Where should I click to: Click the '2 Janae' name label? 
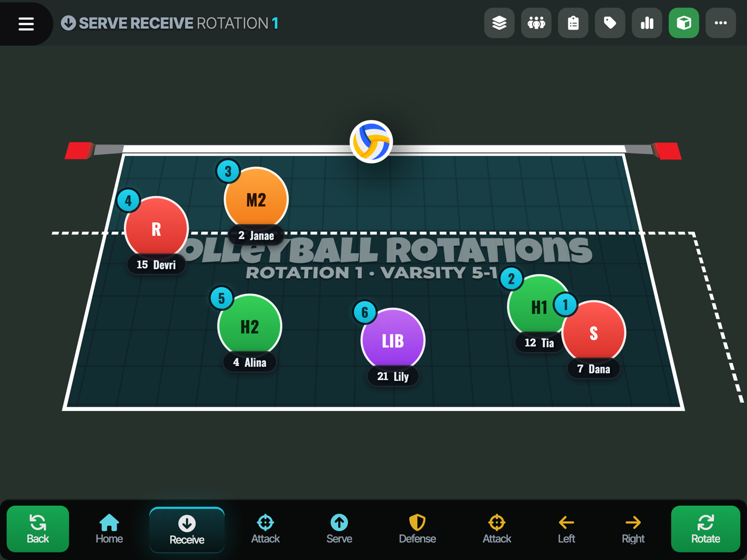coord(256,235)
